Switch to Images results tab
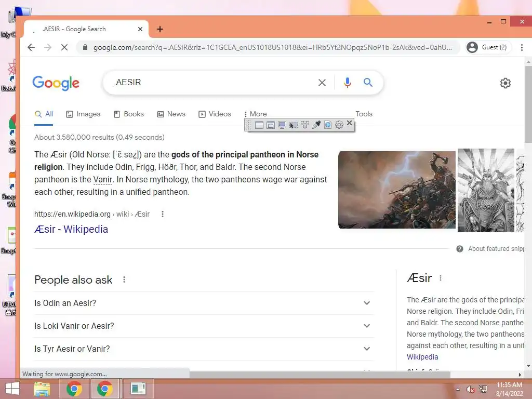 click(x=83, y=114)
